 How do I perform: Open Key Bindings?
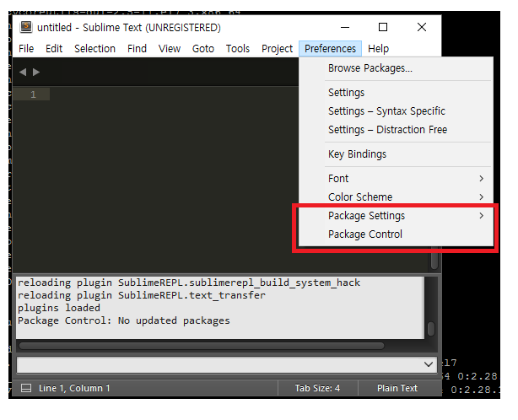(396, 153)
